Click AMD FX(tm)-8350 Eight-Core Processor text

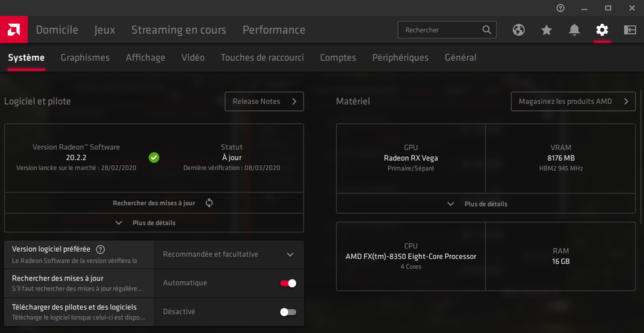[410, 257]
